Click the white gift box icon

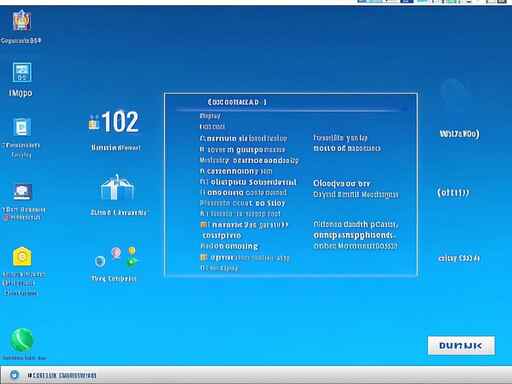[117, 188]
